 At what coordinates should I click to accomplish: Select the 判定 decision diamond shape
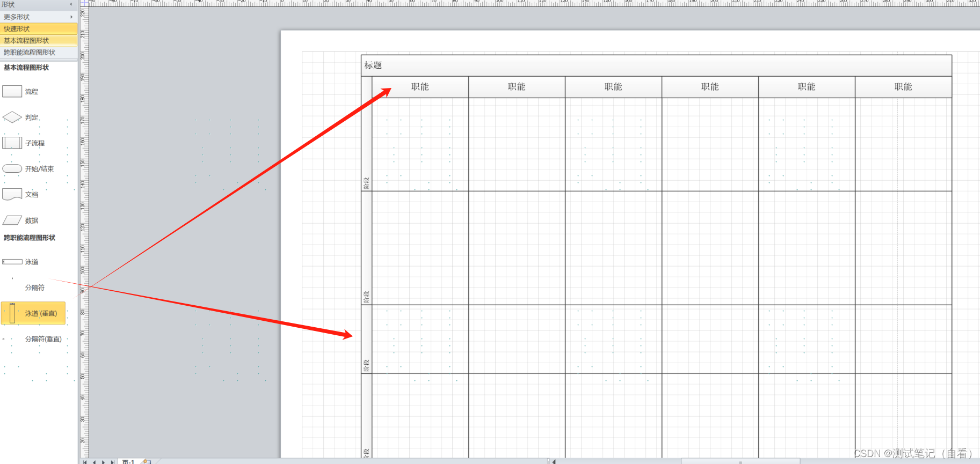coord(12,117)
